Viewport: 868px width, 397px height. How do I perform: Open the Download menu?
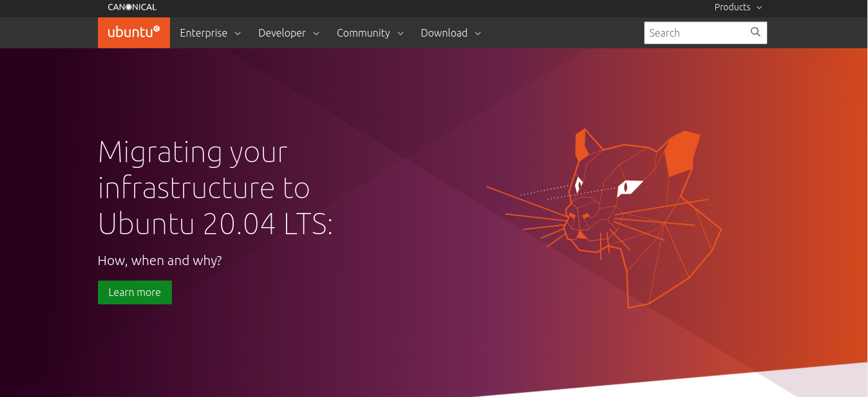[451, 33]
